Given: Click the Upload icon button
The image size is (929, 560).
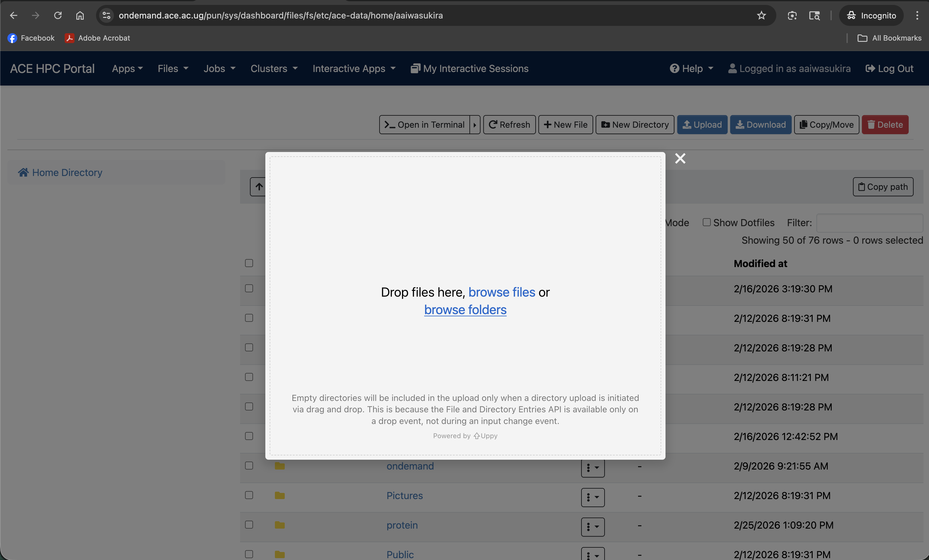Looking at the screenshot, I should (702, 125).
